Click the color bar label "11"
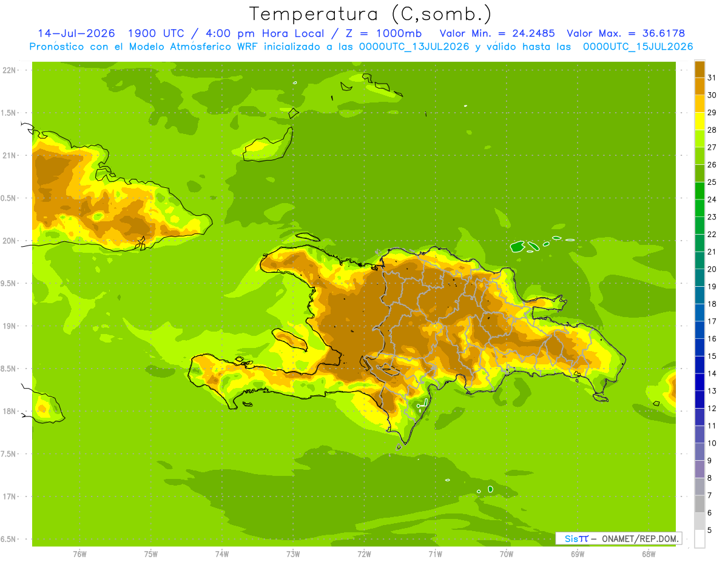Image resolution: width=728 pixels, height=562 pixels. pyautogui.click(x=712, y=426)
